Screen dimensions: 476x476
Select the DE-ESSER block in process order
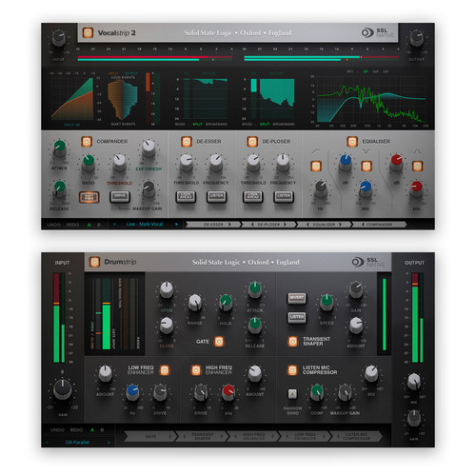(x=213, y=225)
